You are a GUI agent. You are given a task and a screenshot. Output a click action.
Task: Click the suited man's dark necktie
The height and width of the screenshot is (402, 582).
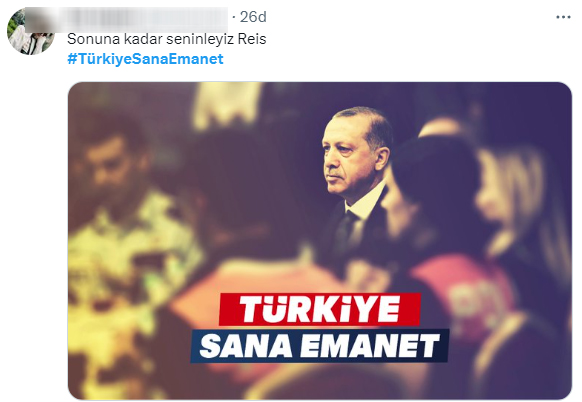343,232
